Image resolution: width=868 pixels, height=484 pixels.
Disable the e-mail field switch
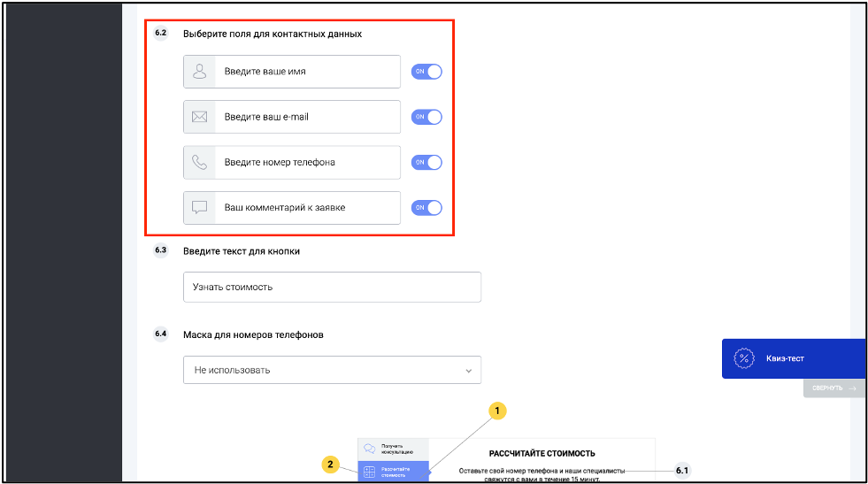(x=426, y=117)
